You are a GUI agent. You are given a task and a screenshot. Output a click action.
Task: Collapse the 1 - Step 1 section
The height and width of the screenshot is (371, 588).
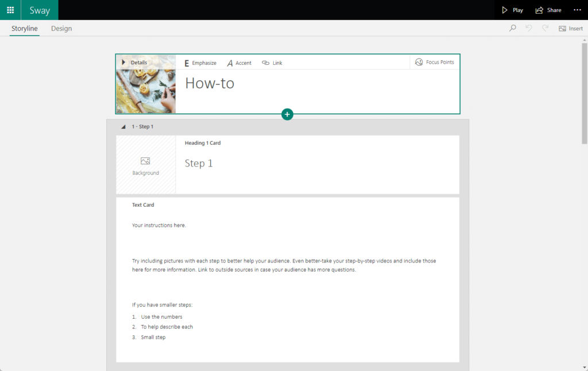[x=123, y=127]
